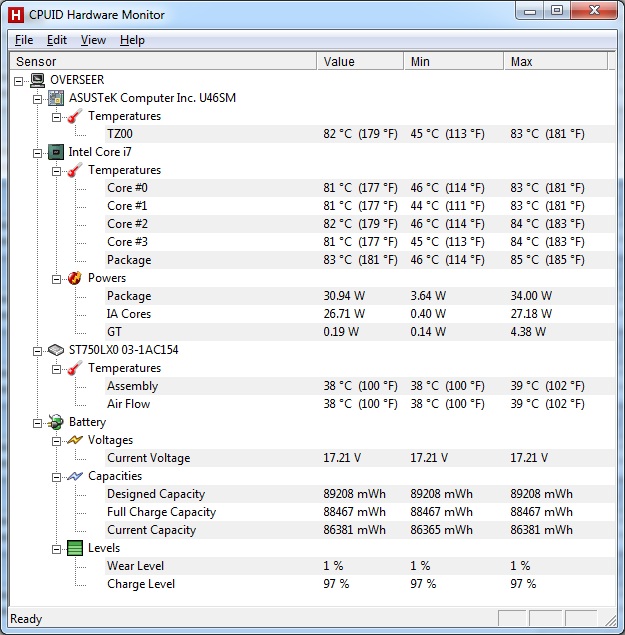Select the Package power row

pyautogui.click(x=360, y=296)
